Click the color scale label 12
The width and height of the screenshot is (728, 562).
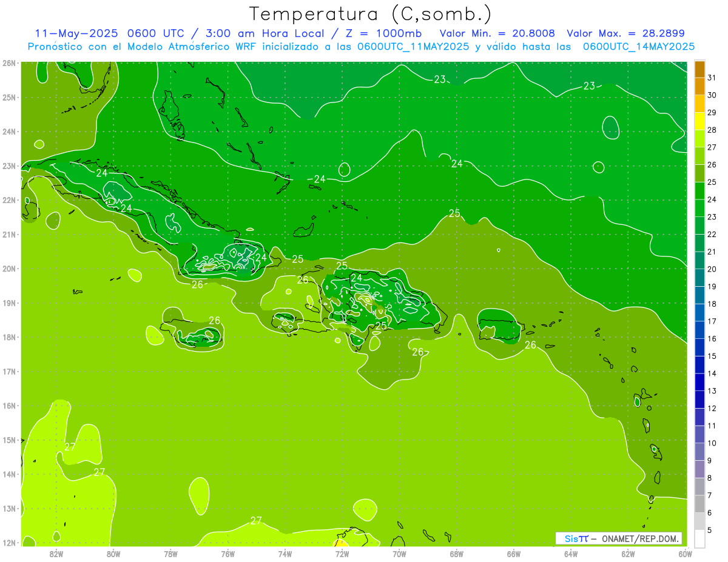coord(712,408)
